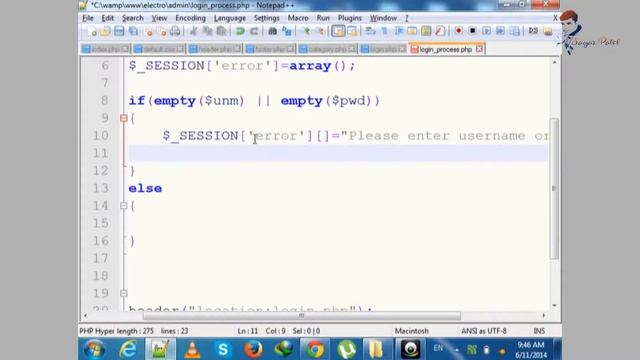This screenshot has width=640, height=360.
Task: Open the Edit menu
Action: point(108,18)
